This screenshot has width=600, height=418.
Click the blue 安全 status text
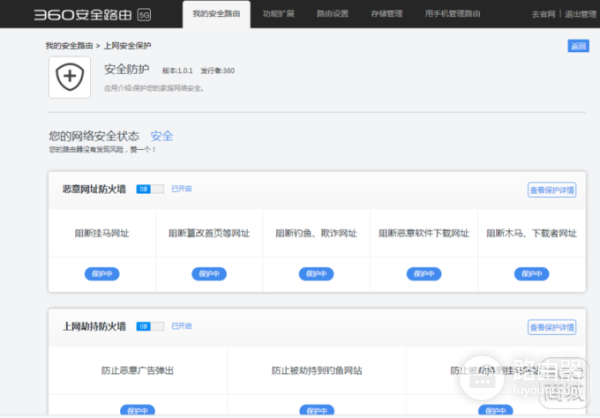(161, 136)
